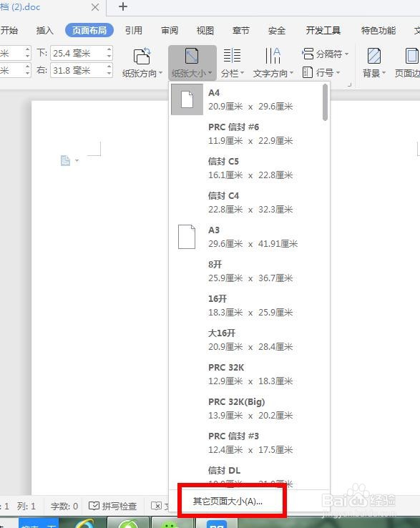Choose A4 paper size
Image resolution: width=420 pixels, height=528 pixels.
point(246,99)
